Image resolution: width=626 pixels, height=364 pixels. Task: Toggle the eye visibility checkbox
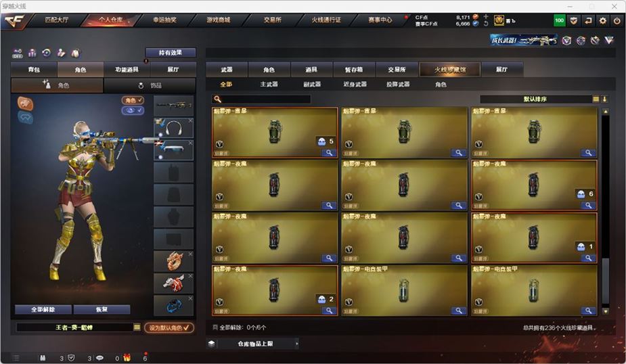point(133,110)
